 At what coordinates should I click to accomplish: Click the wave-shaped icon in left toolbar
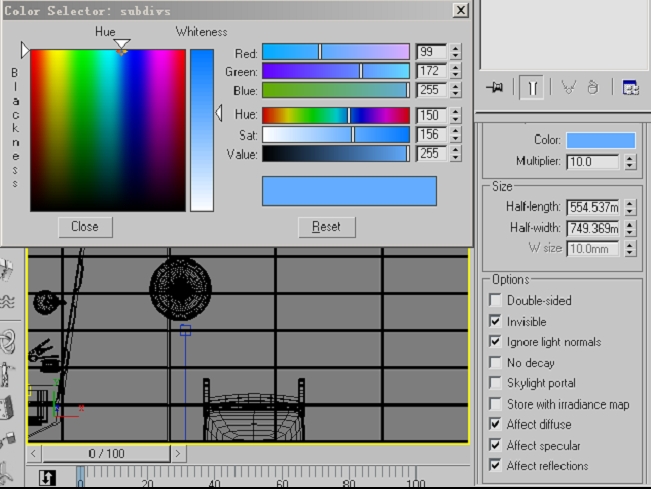point(7,302)
